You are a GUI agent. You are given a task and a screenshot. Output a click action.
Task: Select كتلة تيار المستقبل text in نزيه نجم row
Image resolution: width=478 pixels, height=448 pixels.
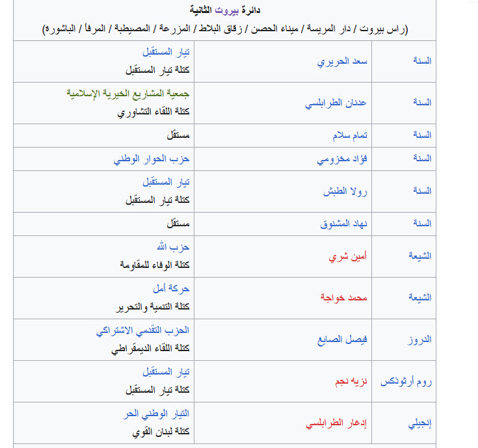coord(157,390)
